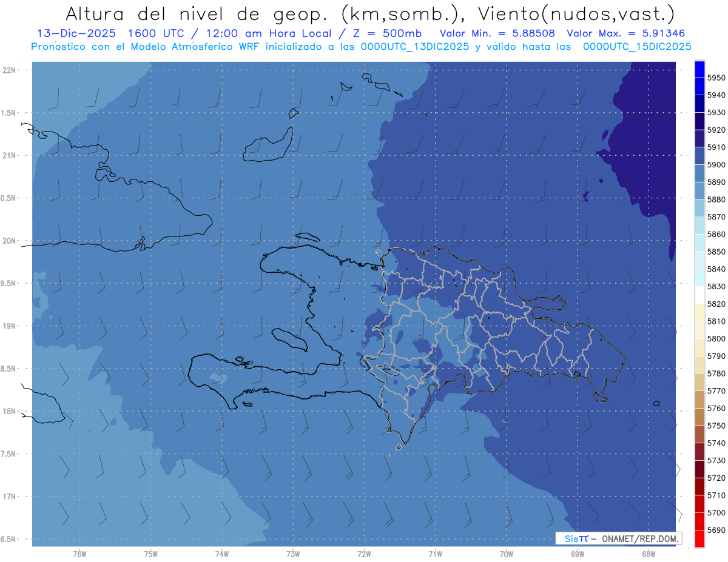Click the 5700 colorbar label

716,513
